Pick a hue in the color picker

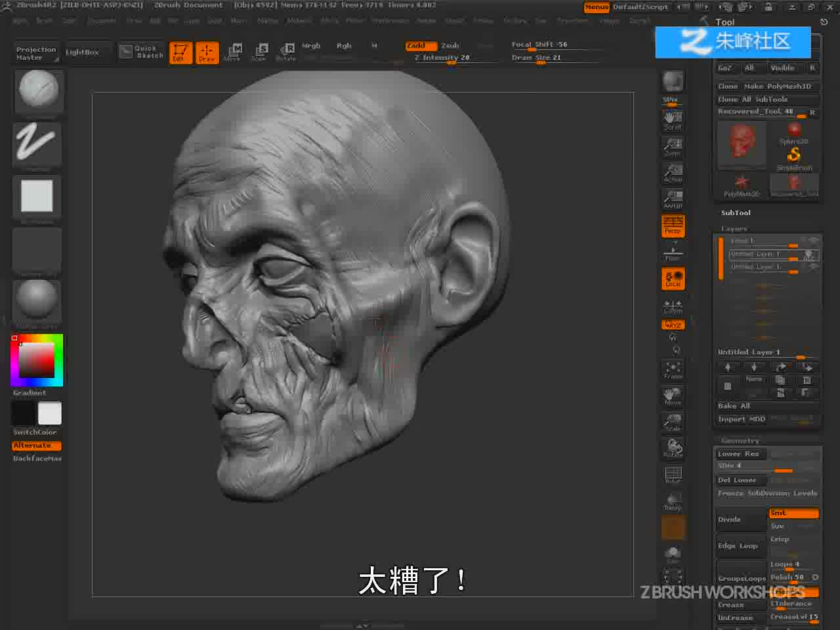pyautogui.click(x=37, y=360)
